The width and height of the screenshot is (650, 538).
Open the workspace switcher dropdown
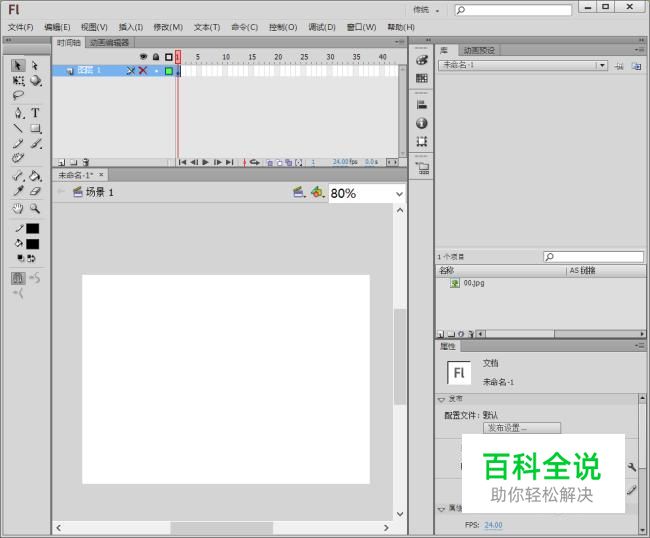coord(427,10)
